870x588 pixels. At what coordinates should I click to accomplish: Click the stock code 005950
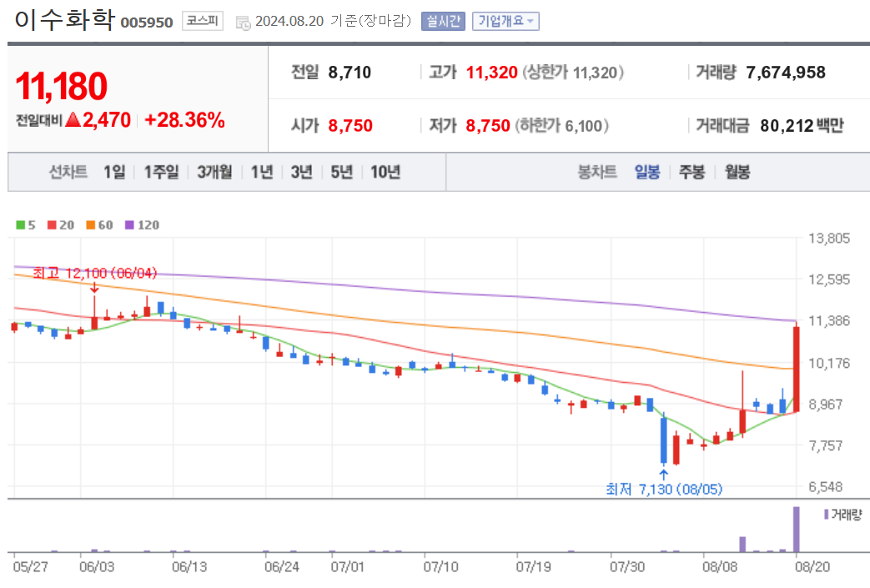click(x=147, y=23)
